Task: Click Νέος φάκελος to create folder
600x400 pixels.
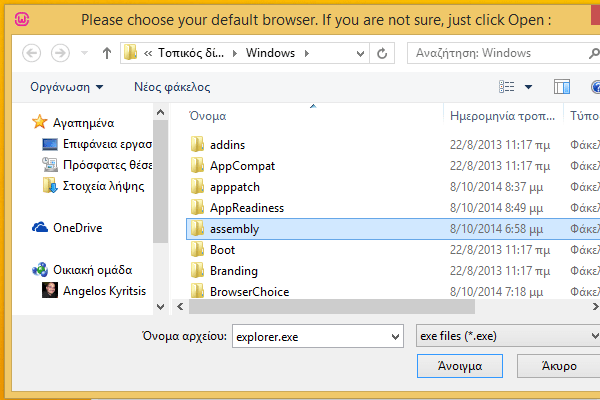Action: tap(177, 88)
